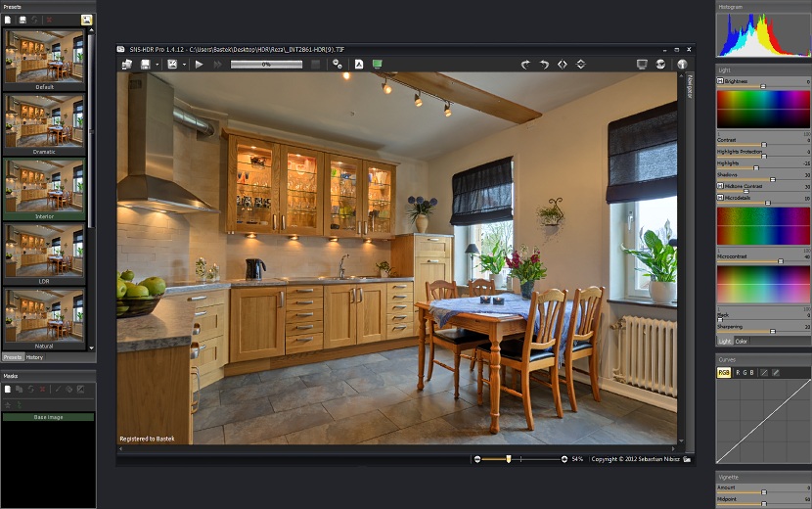Viewport: 812px width, 509px height.
Task: Click the red delete mask icon
Action: pos(43,390)
